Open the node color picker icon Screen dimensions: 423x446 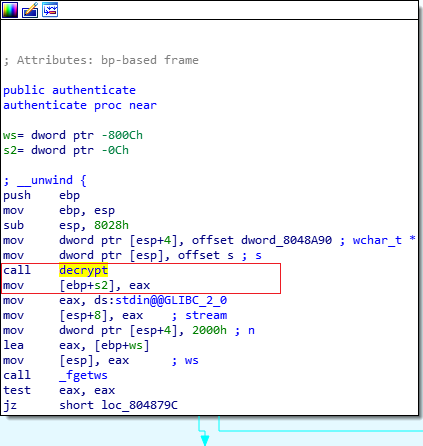point(10,10)
